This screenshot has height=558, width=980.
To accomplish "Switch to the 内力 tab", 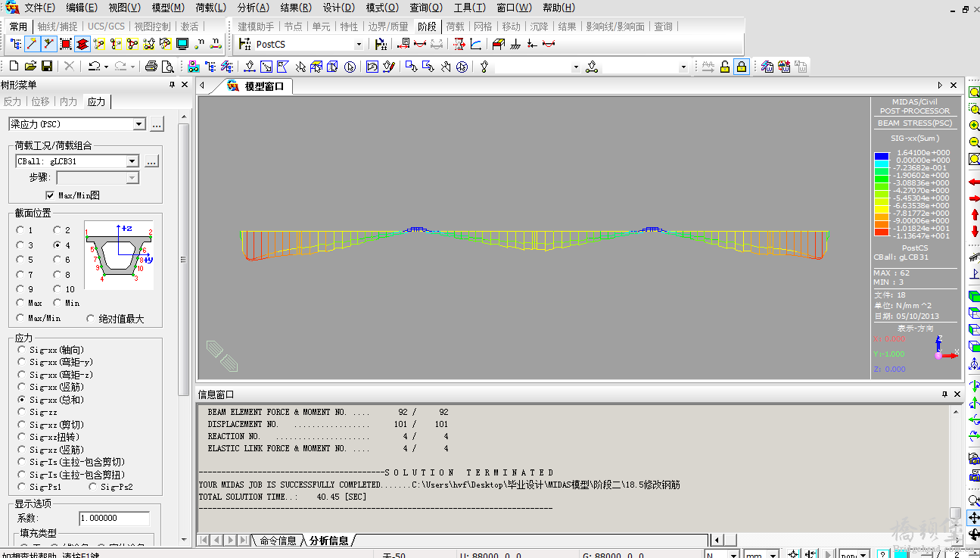I will 68,101.
